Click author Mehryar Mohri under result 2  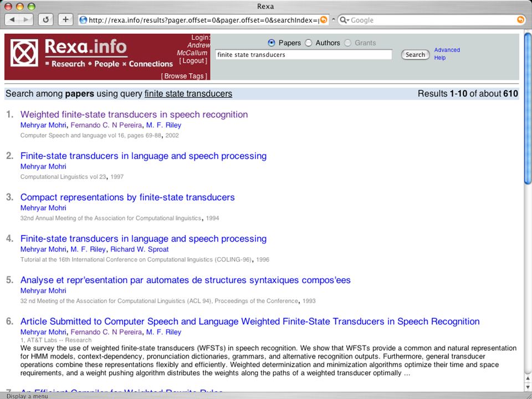[x=43, y=167]
